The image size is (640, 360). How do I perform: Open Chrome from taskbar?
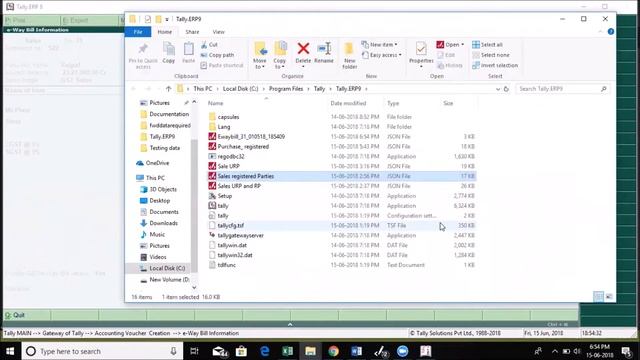pos(333,351)
